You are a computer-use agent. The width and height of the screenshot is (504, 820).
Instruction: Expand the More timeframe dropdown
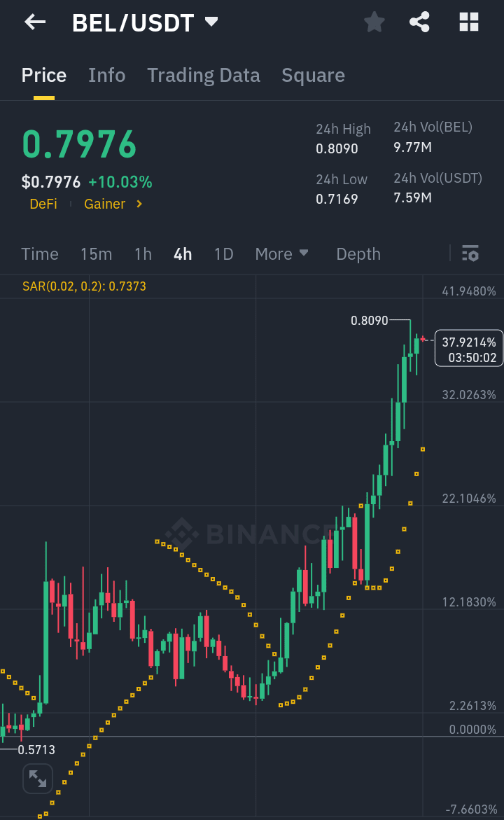(282, 254)
